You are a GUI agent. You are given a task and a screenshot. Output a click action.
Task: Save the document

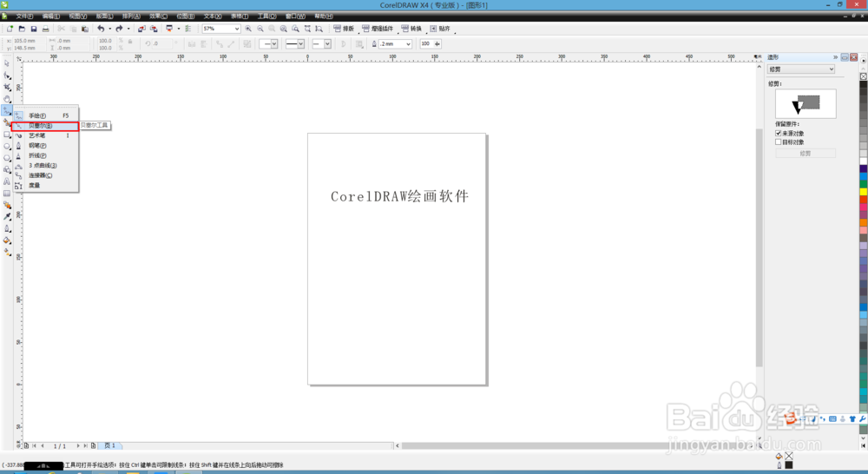(34, 29)
